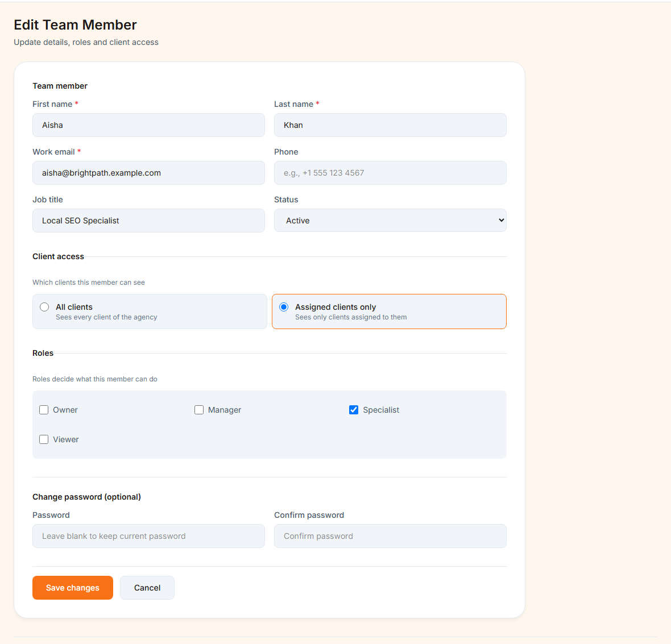Click the Last name field containing Khan
This screenshot has height=644, width=671.
390,125
